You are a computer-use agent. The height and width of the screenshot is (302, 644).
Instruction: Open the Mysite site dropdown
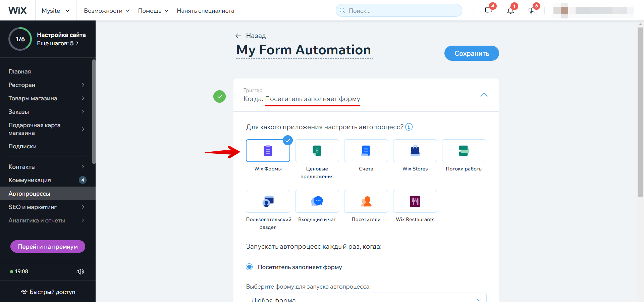pos(56,10)
